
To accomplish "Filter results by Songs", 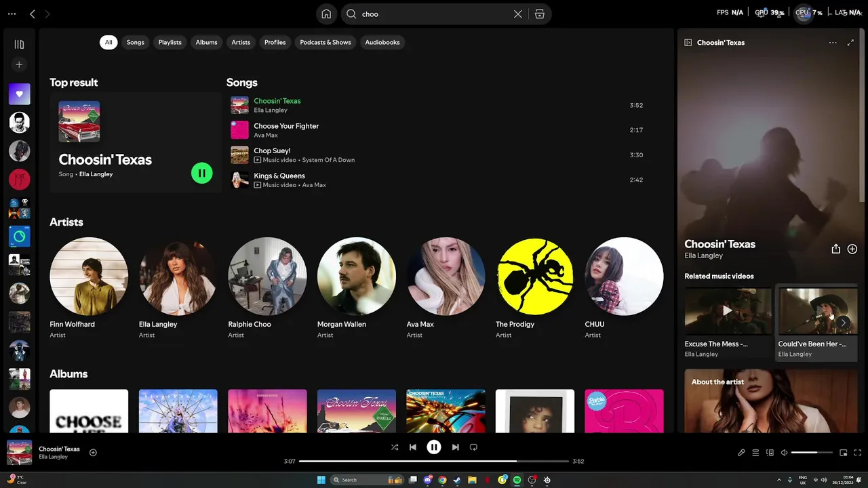I will click(x=136, y=42).
